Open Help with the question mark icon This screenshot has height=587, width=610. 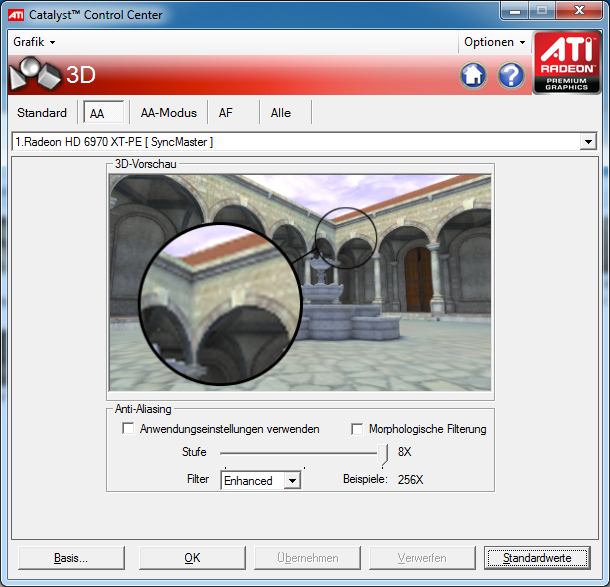tap(511, 75)
